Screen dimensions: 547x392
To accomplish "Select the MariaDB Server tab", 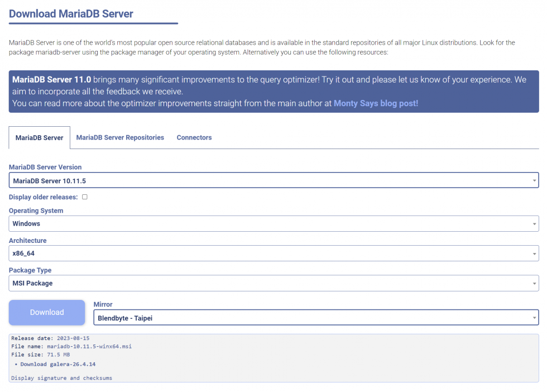I will (39, 137).
